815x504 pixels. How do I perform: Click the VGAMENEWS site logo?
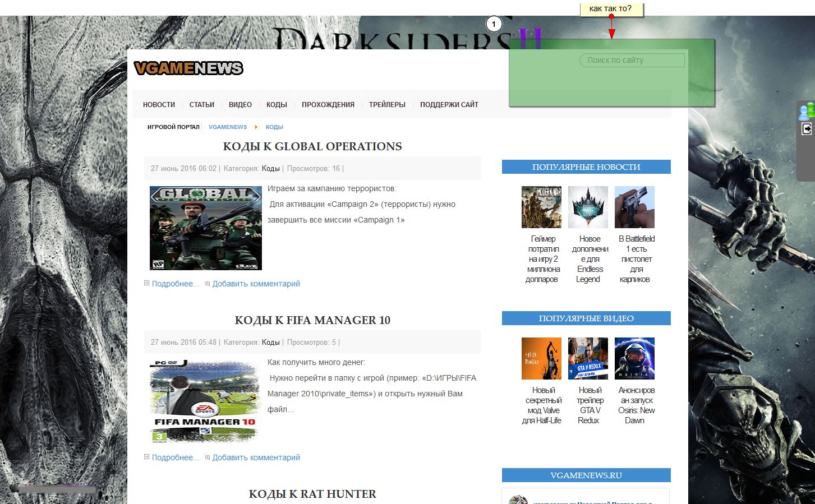(x=188, y=68)
